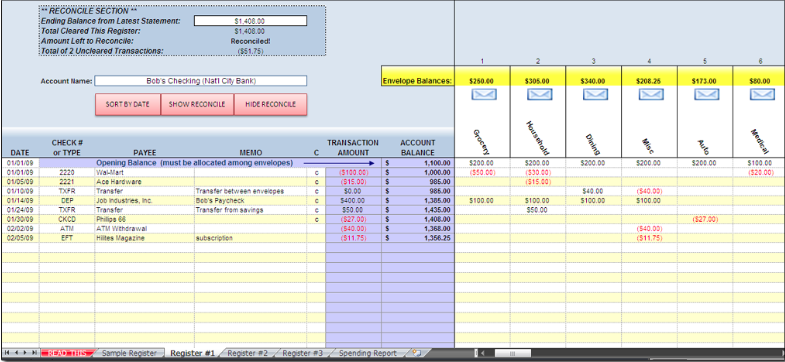
Task: Click the HIDE RECONCILE button
Action: click(270, 105)
